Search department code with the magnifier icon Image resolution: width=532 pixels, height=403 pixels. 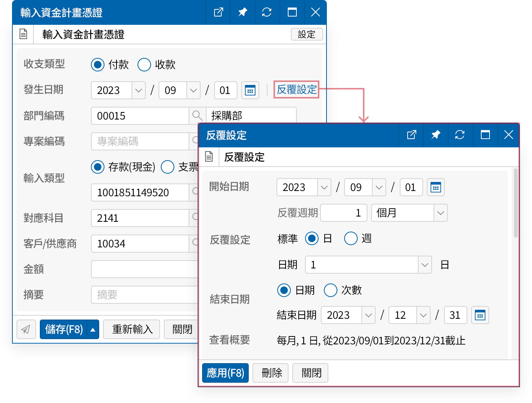tap(198, 116)
